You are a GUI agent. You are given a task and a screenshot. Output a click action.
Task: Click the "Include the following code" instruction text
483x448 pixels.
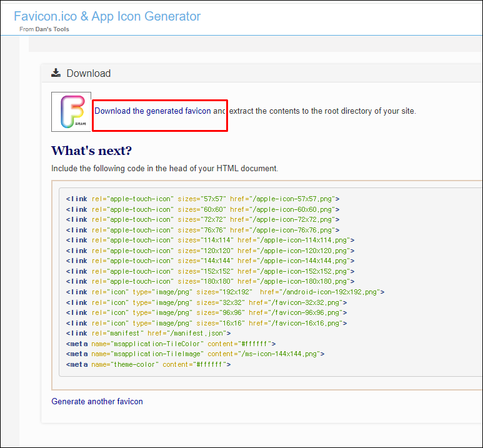pyautogui.click(x=164, y=169)
